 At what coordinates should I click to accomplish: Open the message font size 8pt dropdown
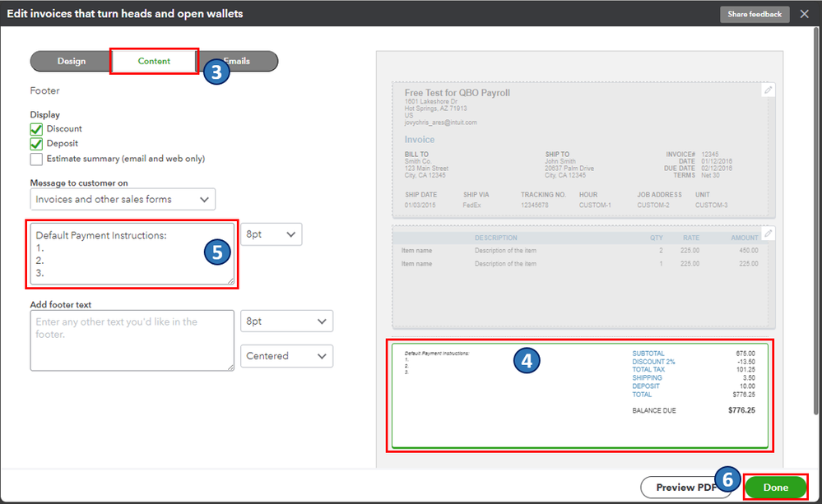pyautogui.click(x=271, y=234)
